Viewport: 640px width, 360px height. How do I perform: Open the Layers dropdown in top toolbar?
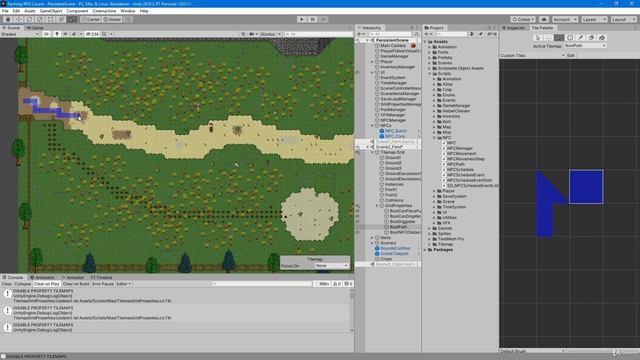pos(594,19)
